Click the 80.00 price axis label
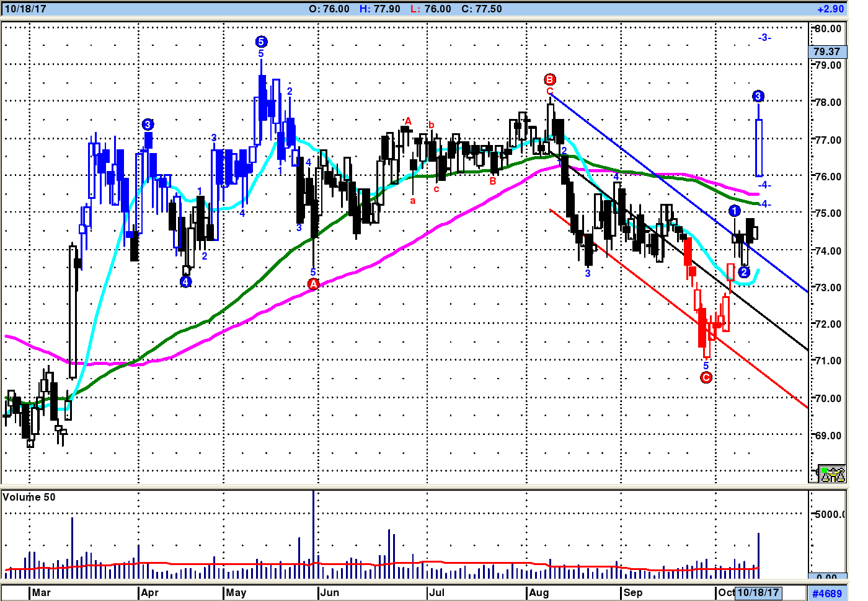868x601 pixels. (828, 29)
